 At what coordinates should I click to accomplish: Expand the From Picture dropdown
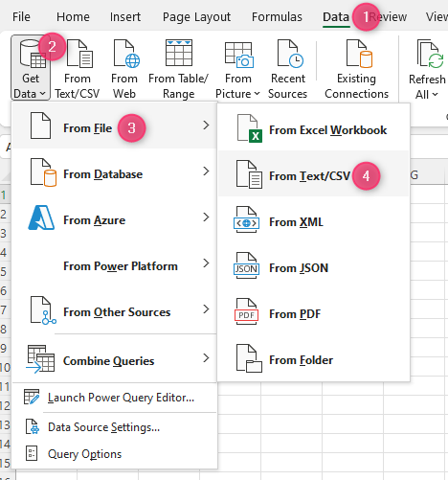tap(237, 68)
